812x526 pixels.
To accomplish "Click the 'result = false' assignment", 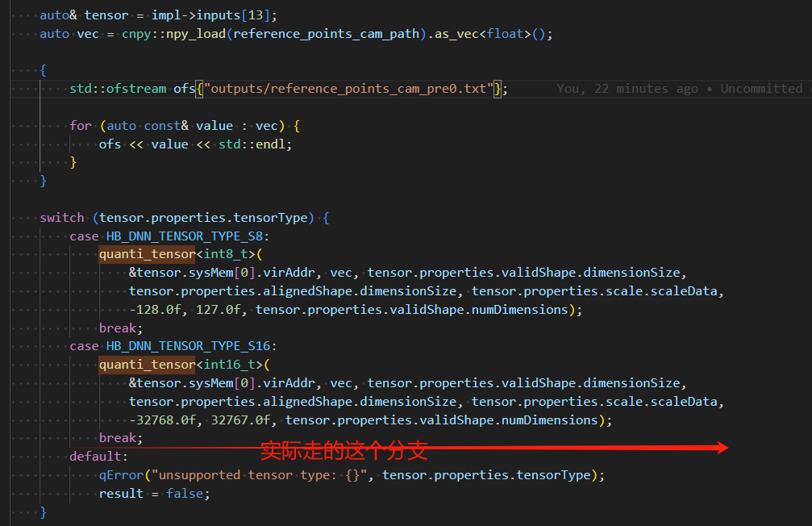I will pos(154,494).
